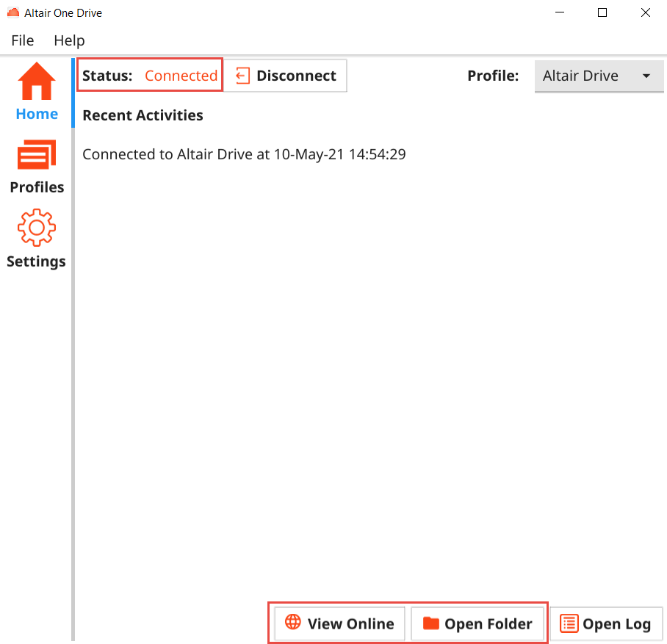Click the list icon on Open Log
The height and width of the screenshot is (644, 667).
[x=569, y=623]
